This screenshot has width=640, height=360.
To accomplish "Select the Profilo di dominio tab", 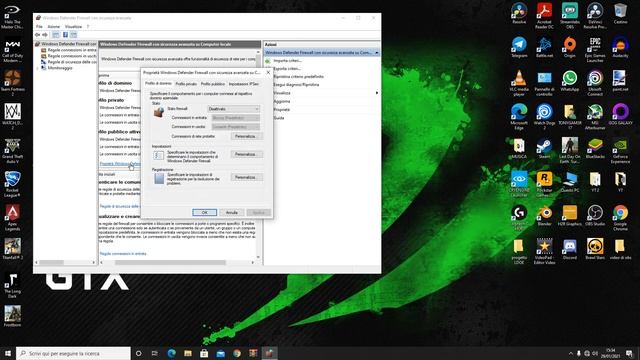I will [x=159, y=83].
